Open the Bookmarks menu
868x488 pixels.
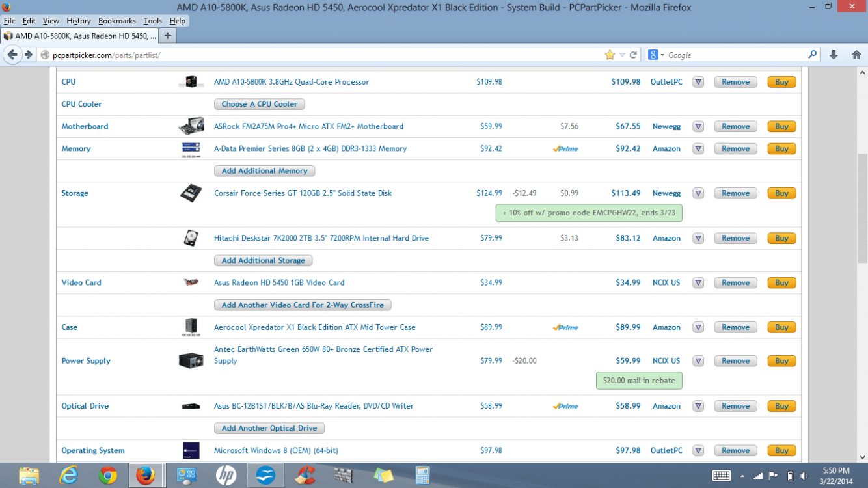(117, 21)
